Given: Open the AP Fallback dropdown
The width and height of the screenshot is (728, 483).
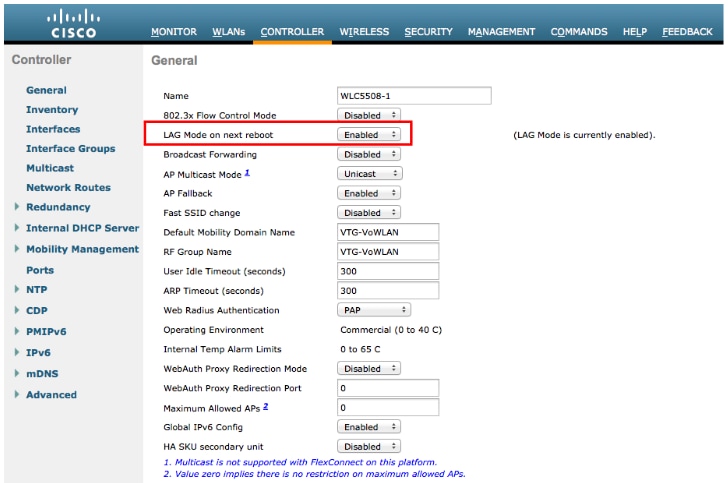Looking at the screenshot, I should (369, 193).
